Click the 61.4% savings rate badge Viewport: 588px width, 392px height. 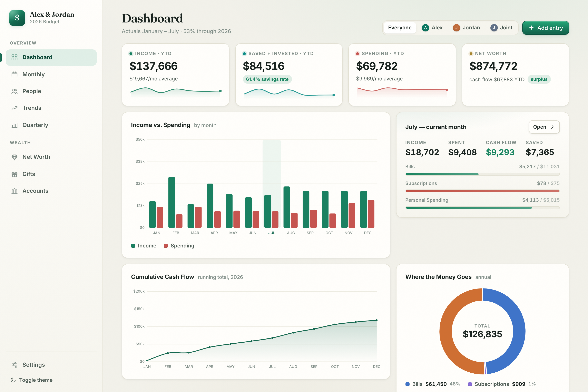[x=267, y=79]
